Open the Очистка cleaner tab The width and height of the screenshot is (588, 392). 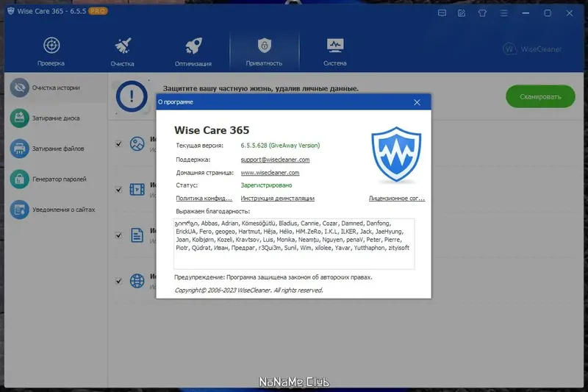[x=122, y=51]
